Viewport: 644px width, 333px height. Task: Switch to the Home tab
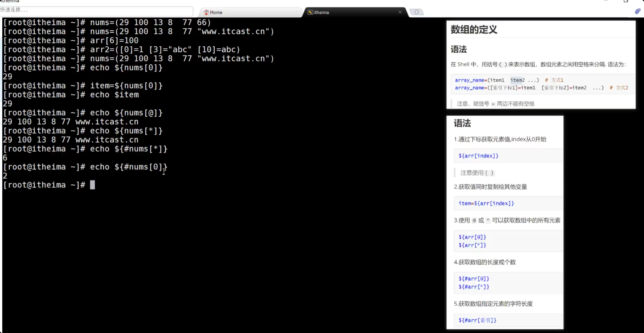tap(251, 12)
